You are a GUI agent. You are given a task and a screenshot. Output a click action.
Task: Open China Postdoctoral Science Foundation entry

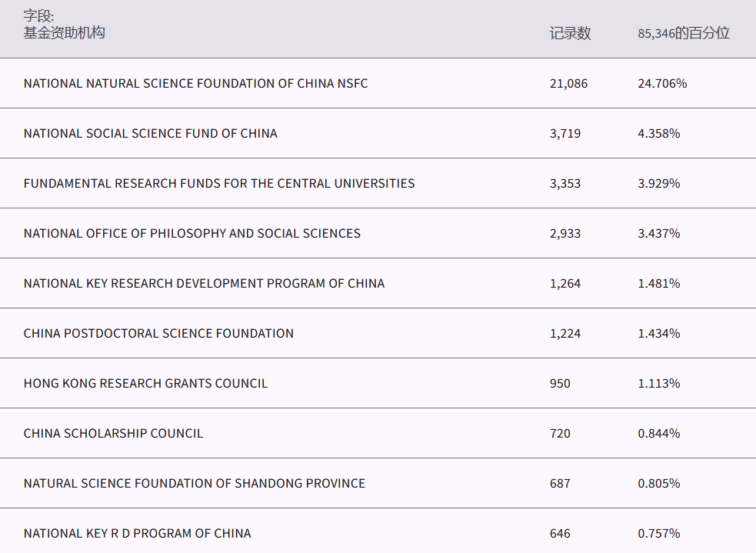click(158, 333)
